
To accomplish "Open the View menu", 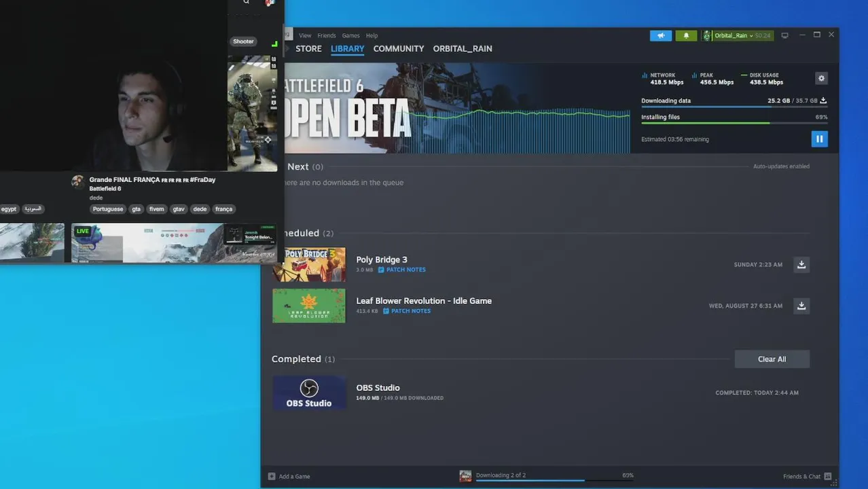I will (305, 35).
